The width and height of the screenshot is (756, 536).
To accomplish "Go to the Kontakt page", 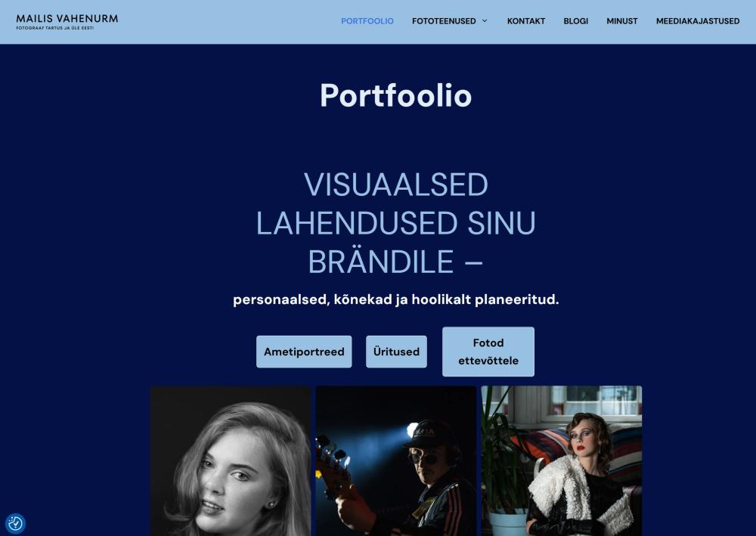I will [x=526, y=21].
